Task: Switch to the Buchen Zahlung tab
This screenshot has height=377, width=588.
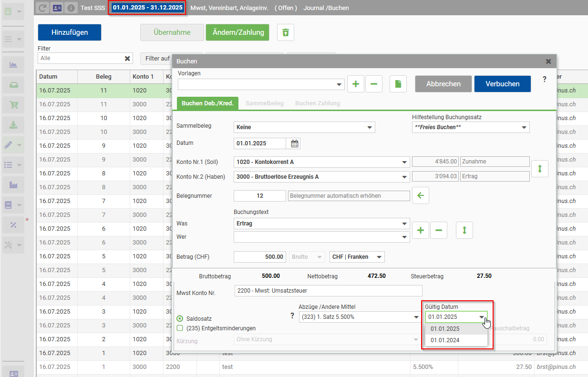Action: [x=317, y=103]
